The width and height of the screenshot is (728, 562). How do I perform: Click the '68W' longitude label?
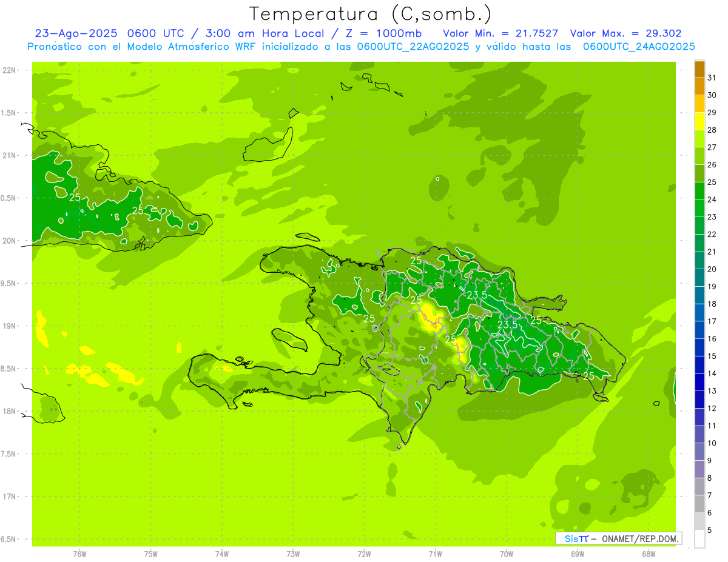[x=649, y=554]
